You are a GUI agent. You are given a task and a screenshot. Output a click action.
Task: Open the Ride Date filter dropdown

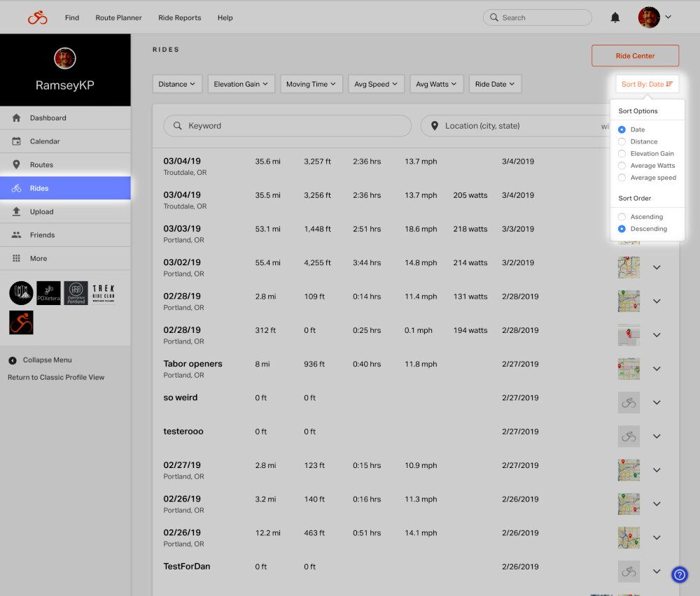(495, 84)
